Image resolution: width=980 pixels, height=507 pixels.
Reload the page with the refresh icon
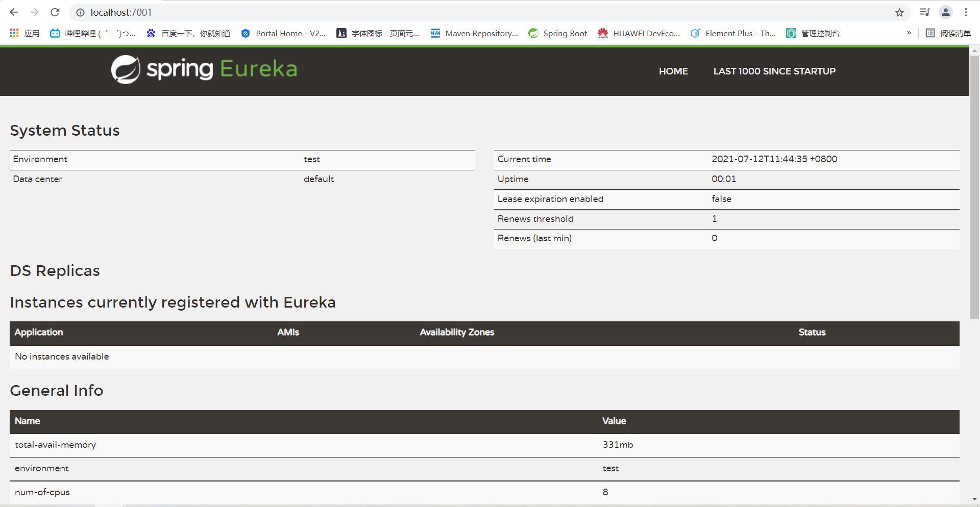[55, 12]
